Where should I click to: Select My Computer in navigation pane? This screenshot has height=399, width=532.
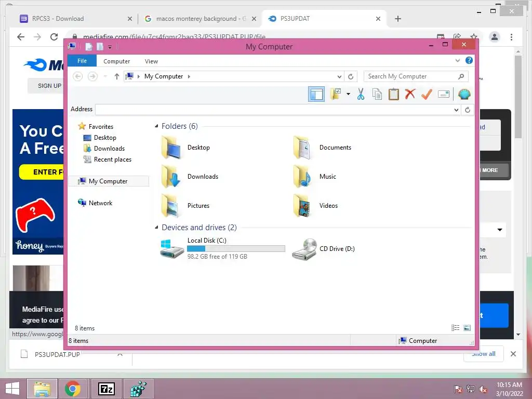[109, 181]
